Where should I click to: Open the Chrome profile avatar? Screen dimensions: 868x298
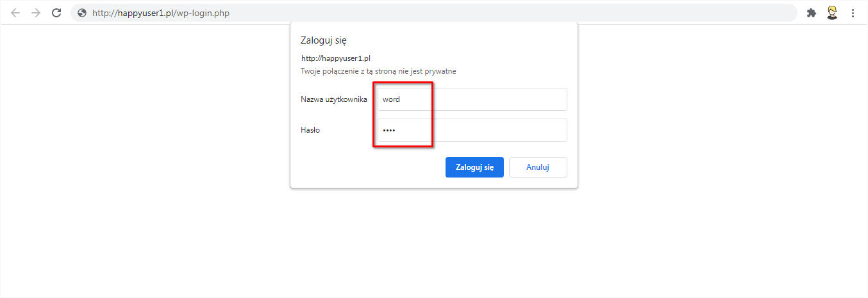(x=832, y=13)
